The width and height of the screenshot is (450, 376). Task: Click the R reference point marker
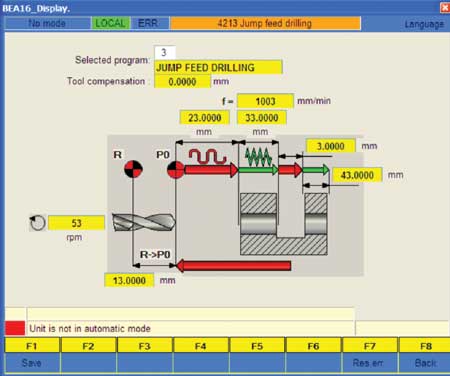[x=133, y=169]
